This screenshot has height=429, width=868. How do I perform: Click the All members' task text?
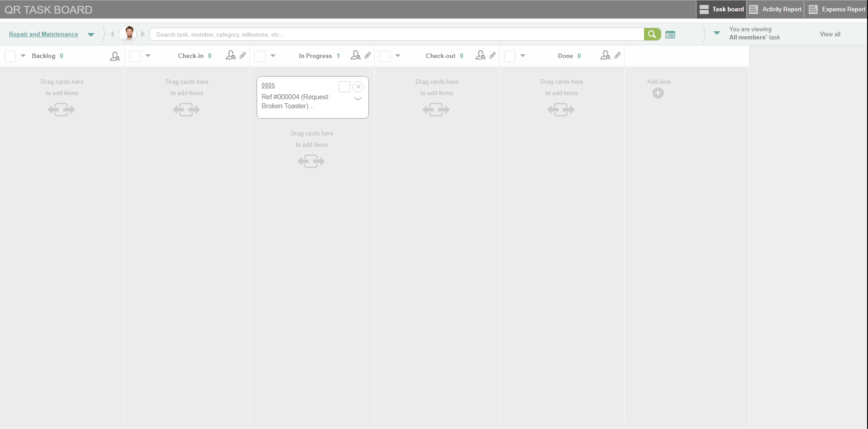tap(754, 38)
